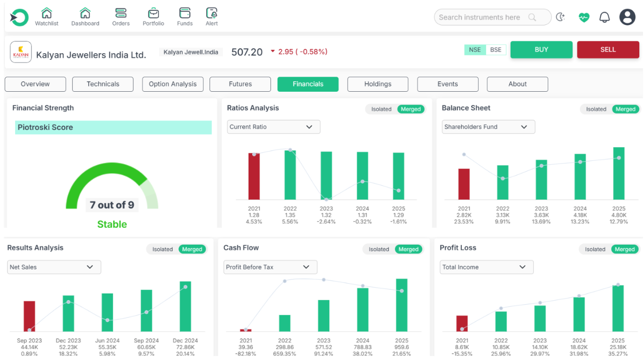The width and height of the screenshot is (644, 357).
Task: Select Isolated in Balance Sheet panel
Action: click(x=596, y=109)
